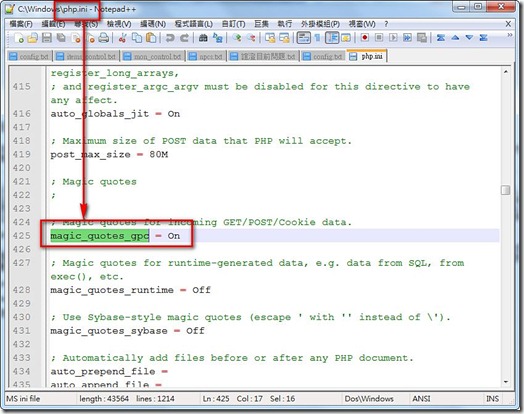The image size is (524, 414).
Task: Toggle show all characters pilcrow icon
Action: [318, 38]
